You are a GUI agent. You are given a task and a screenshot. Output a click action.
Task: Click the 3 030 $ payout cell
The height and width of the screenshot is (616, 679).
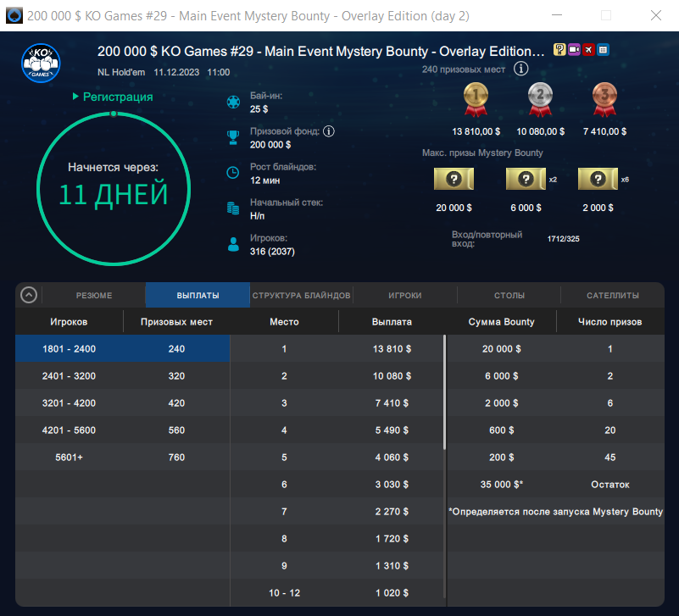tap(392, 485)
